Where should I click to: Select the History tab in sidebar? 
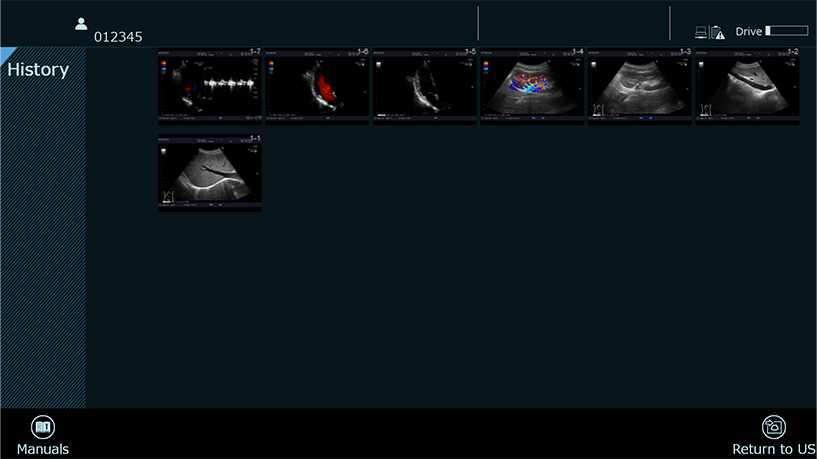(x=38, y=70)
